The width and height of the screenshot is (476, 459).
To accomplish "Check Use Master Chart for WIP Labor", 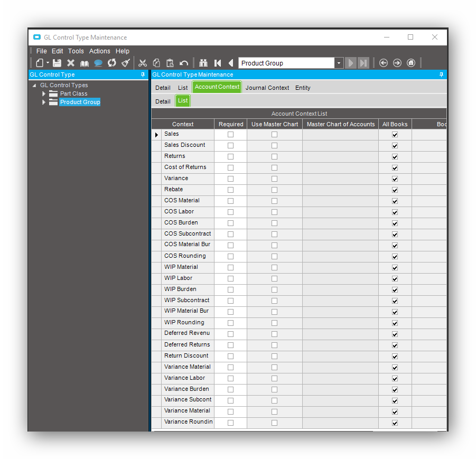I will tap(274, 278).
